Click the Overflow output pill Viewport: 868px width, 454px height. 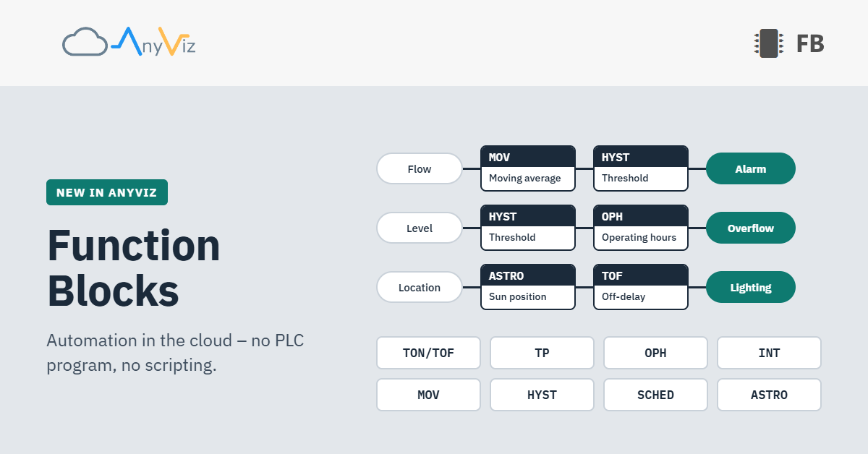(x=751, y=228)
